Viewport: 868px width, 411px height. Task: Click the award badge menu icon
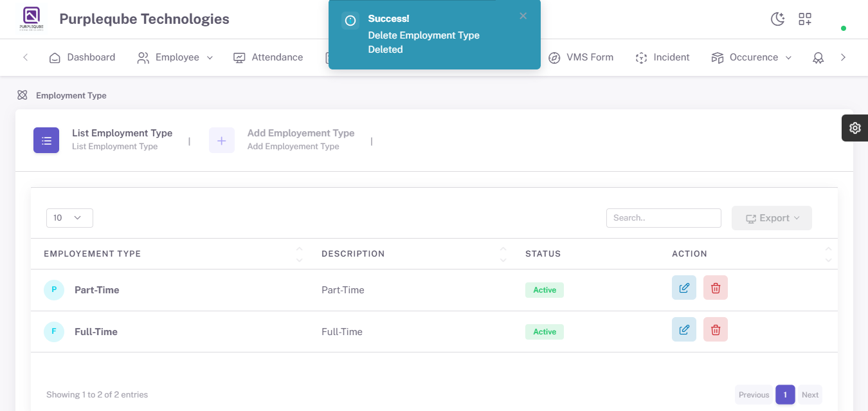click(818, 58)
